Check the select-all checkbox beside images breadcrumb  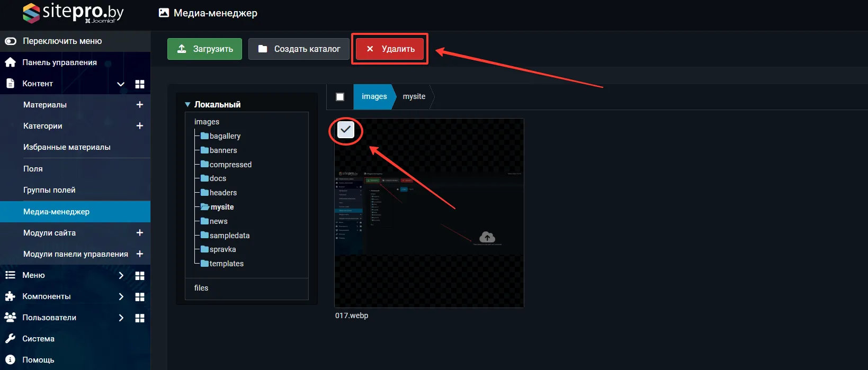[x=340, y=97]
